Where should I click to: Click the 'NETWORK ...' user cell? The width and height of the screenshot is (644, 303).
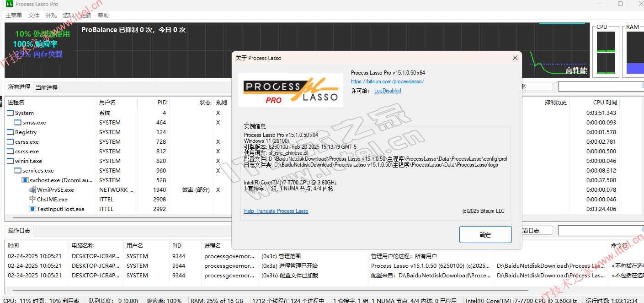pos(117,189)
